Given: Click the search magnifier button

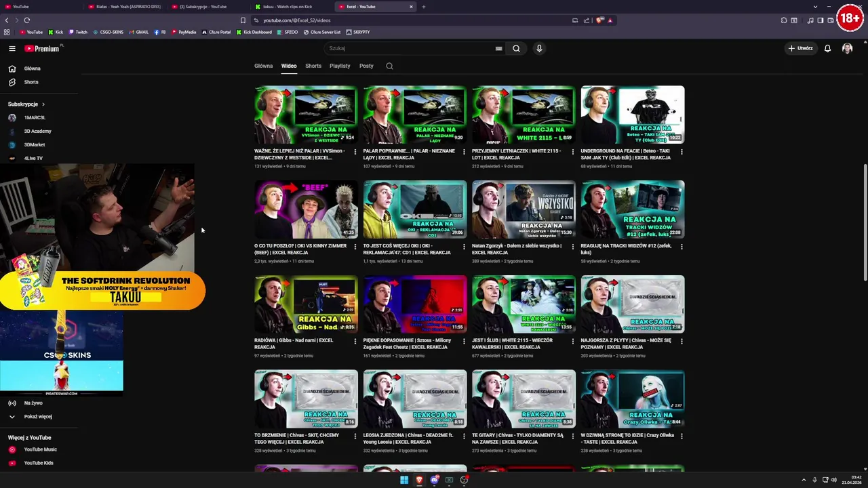Looking at the screenshot, I should click(x=516, y=48).
